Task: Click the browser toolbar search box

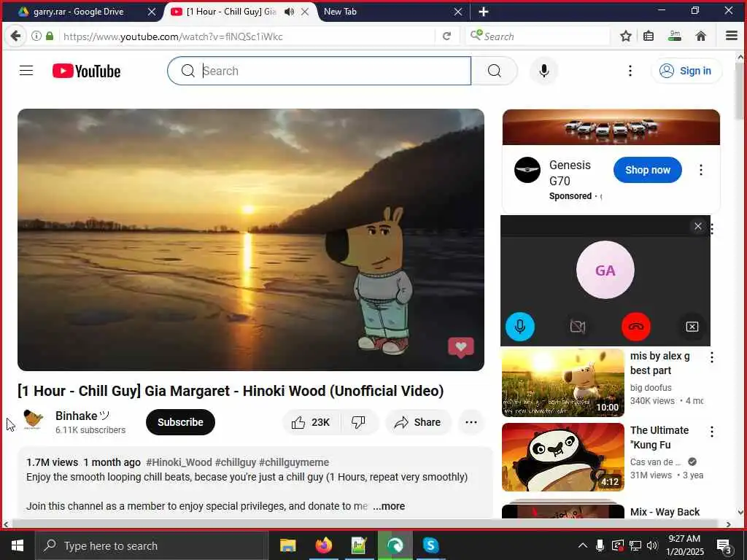Action: 538,36
